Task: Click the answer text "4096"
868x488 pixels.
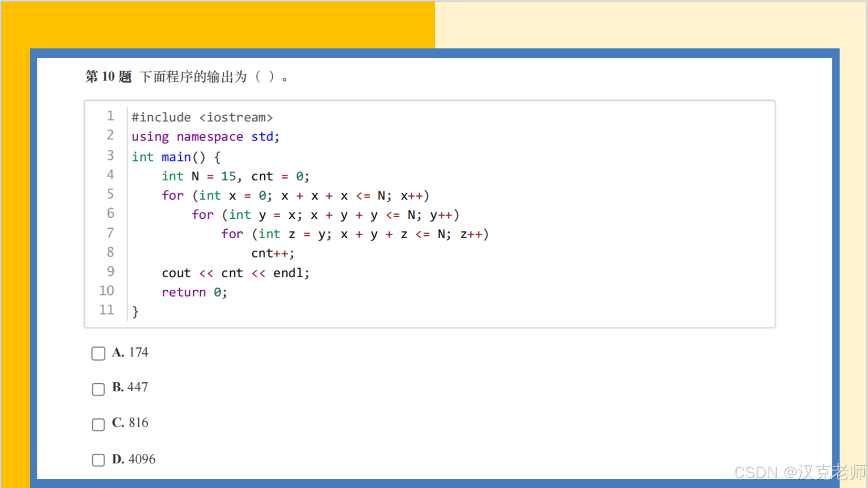Action: coord(142,459)
